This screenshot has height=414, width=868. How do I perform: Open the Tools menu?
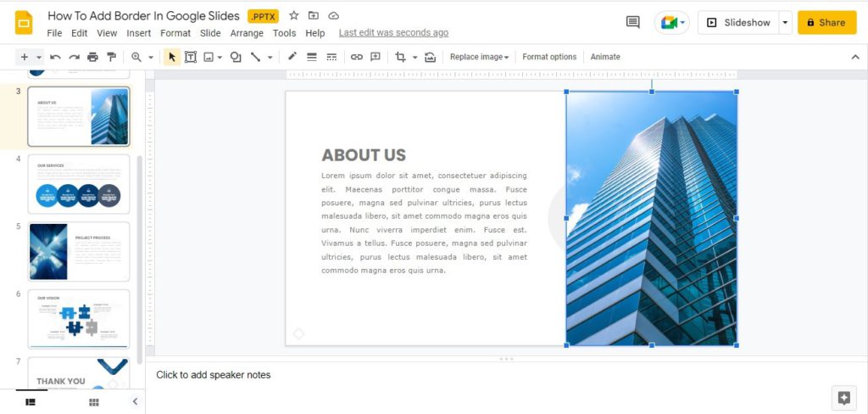tap(284, 33)
